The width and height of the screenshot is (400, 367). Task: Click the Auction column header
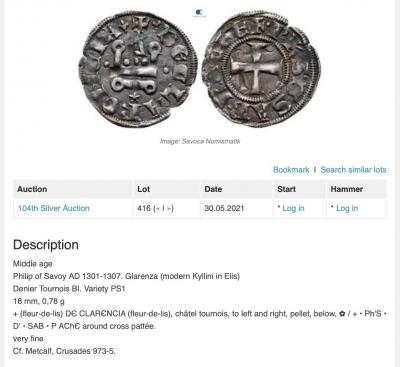point(32,189)
